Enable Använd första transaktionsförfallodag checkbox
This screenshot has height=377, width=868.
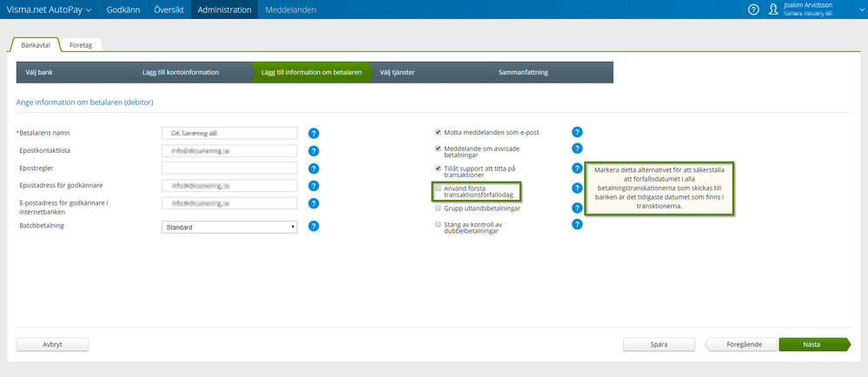[438, 188]
